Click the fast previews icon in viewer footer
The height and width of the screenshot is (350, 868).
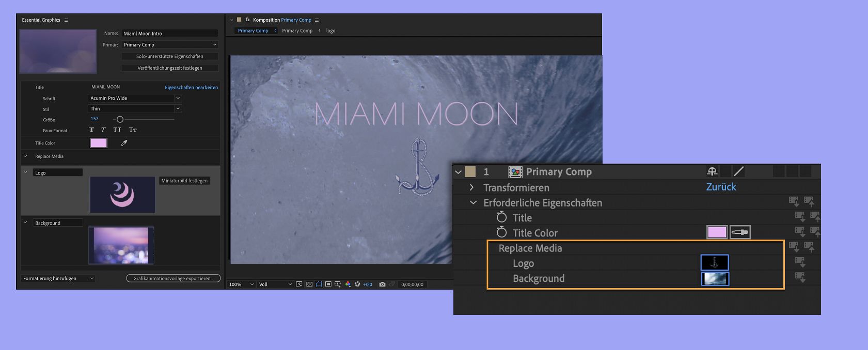click(x=299, y=284)
